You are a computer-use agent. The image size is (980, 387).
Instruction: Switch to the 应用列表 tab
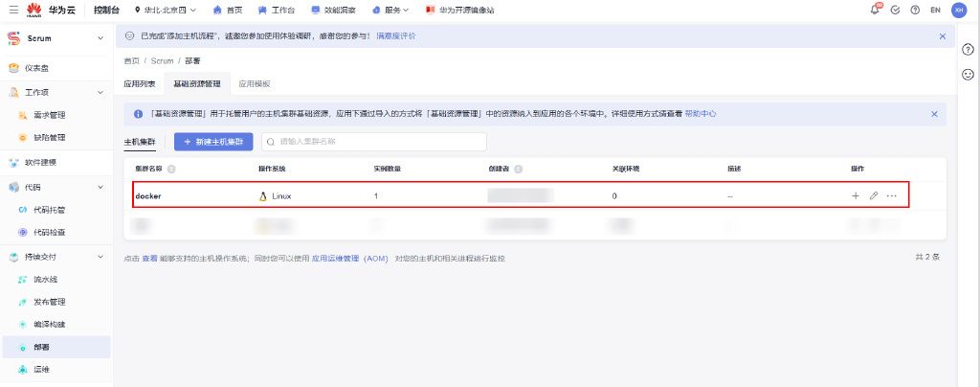(140, 83)
